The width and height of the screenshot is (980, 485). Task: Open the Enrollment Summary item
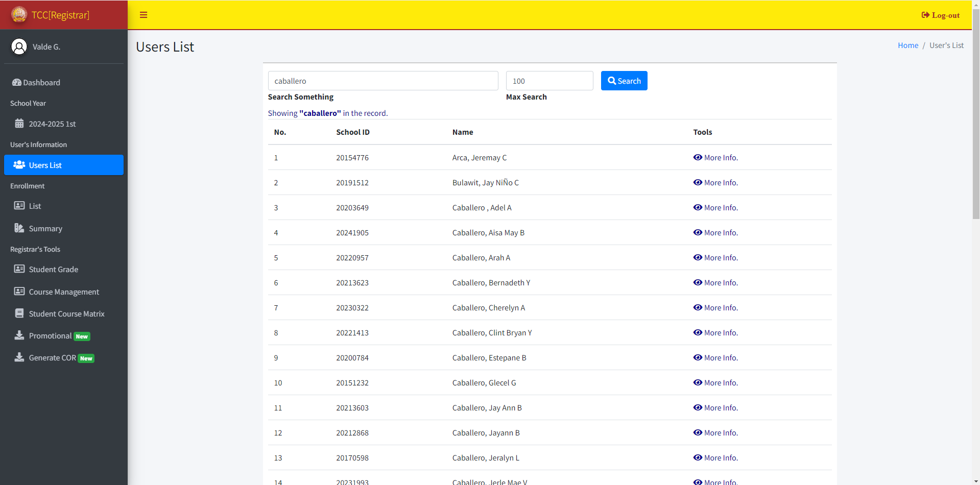64,228
